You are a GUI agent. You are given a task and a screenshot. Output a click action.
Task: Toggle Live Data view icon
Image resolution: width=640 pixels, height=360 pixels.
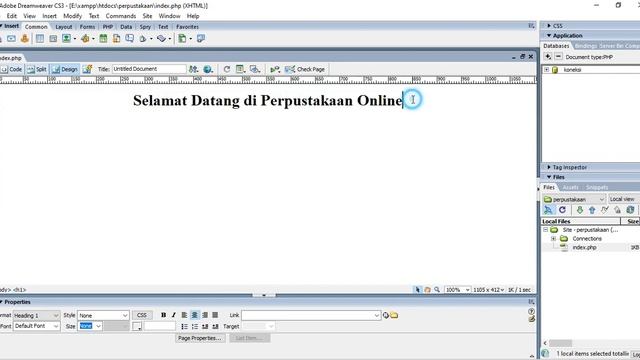click(87, 69)
